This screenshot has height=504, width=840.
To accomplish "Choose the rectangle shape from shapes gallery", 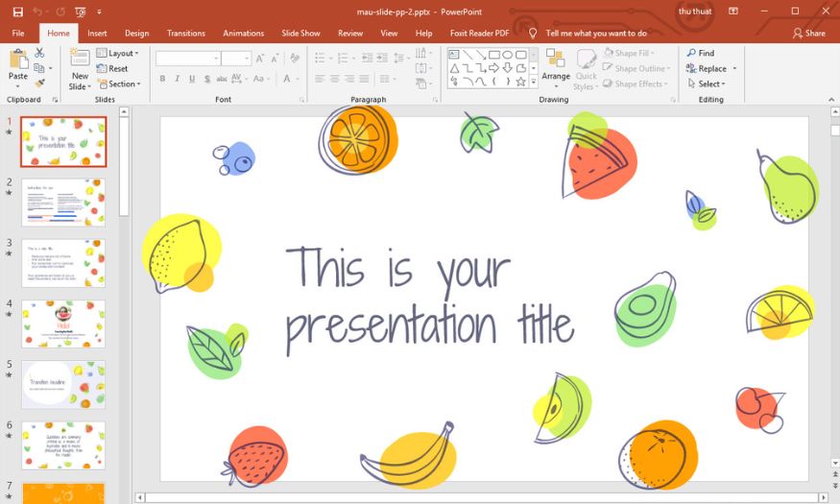I will pos(493,55).
